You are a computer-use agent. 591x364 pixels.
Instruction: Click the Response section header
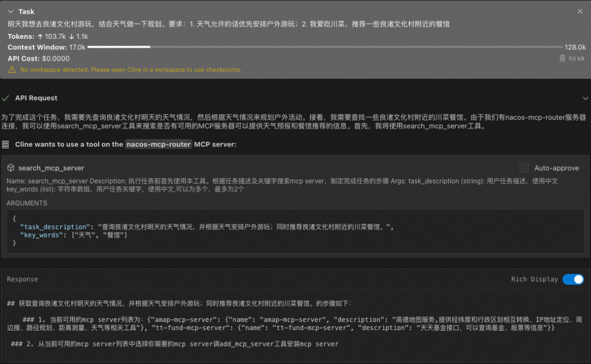click(x=22, y=279)
